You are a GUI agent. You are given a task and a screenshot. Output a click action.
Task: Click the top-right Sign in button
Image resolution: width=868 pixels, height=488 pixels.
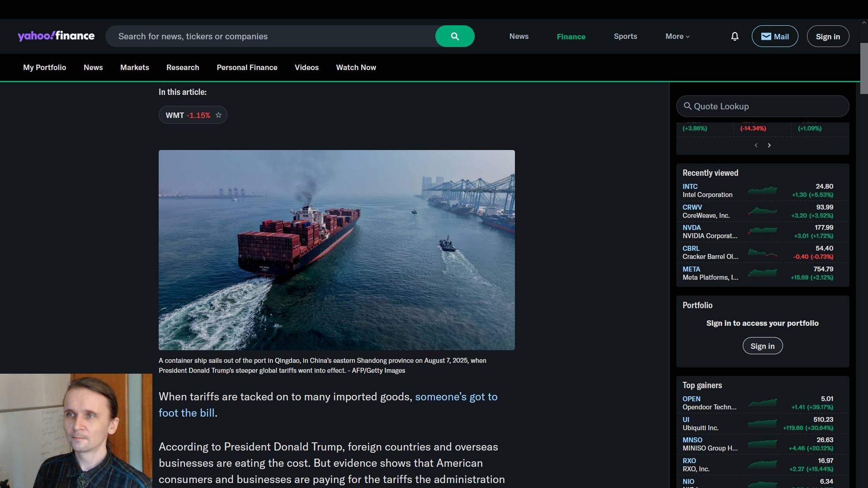827,36
